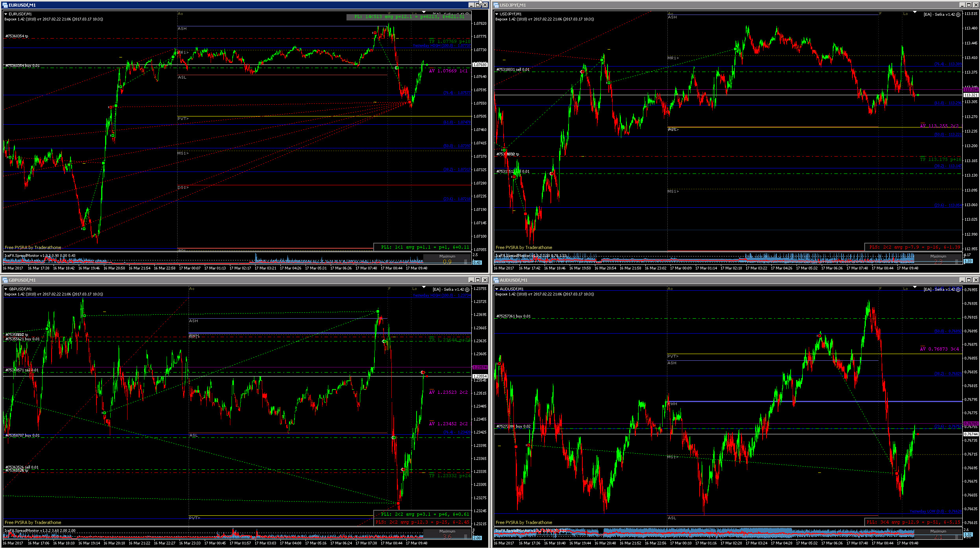Image resolution: width=980 pixels, height=548 pixels.
Task: Select the '#75368571 sell 0.01' order label
Action: click(22, 370)
